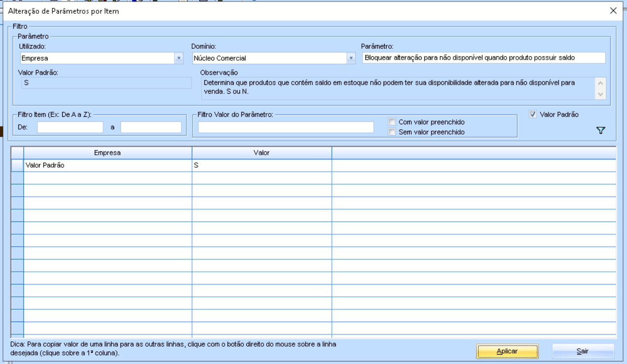Image resolution: width=627 pixels, height=364 pixels.
Task: Click the Parâmetro text field
Action: coord(483,58)
